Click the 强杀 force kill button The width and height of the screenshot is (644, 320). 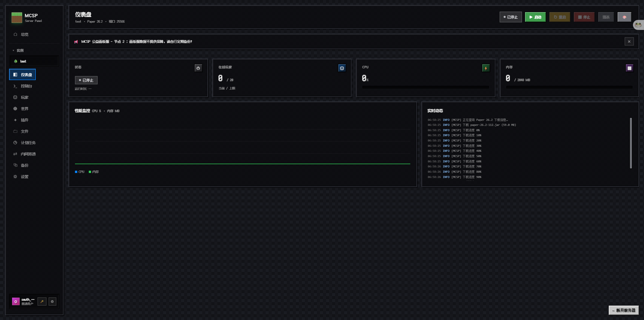tap(606, 17)
